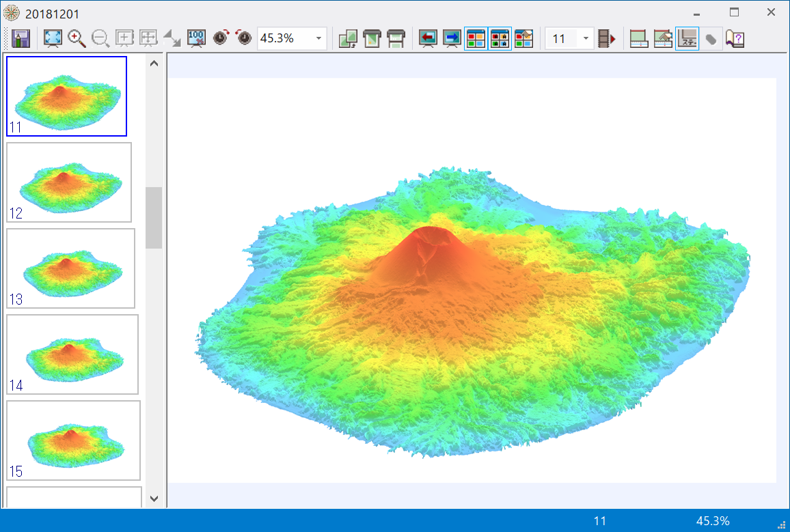The height and width of the screenshot is (532, 790).
Task: Open help with the book question icon
Action: (735, 39)
